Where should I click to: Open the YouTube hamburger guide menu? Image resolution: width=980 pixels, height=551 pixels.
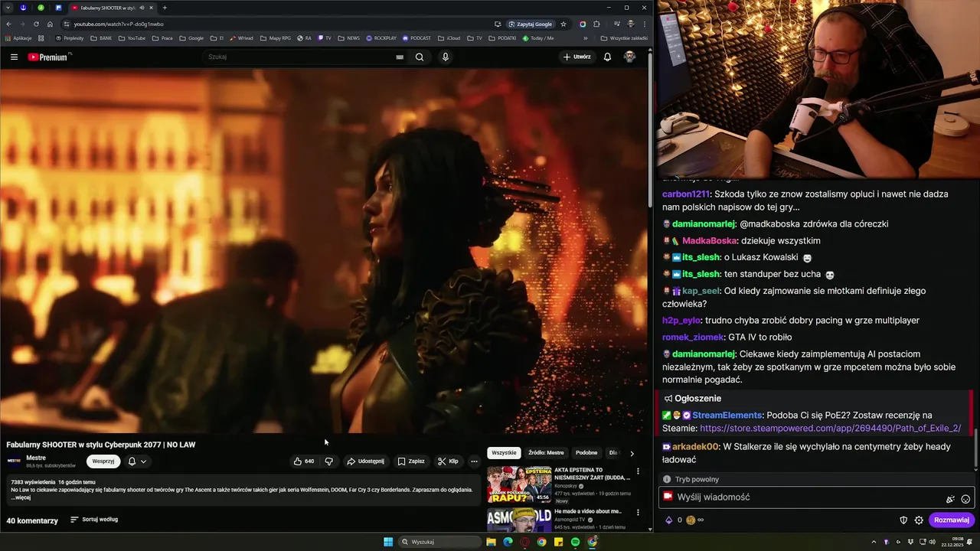pyautogui.click(x=14, y=57)
